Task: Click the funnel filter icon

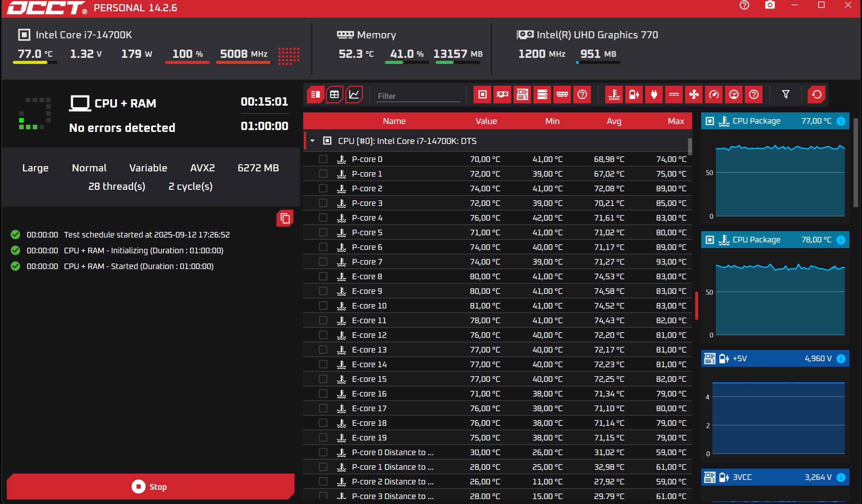Action: [x=786, y=94]
